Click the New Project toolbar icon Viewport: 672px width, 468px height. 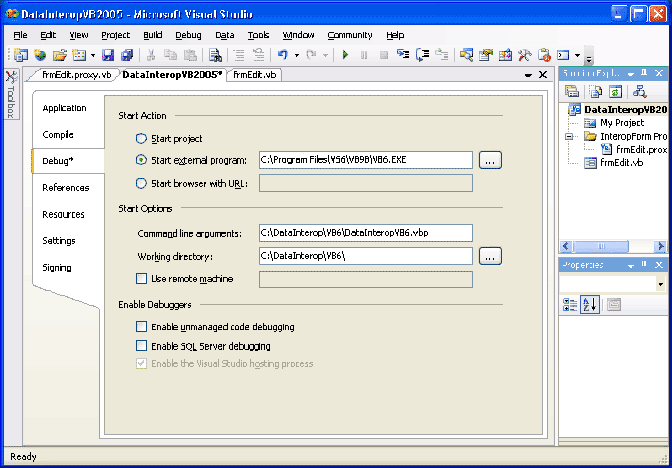[x=21, y=55]
